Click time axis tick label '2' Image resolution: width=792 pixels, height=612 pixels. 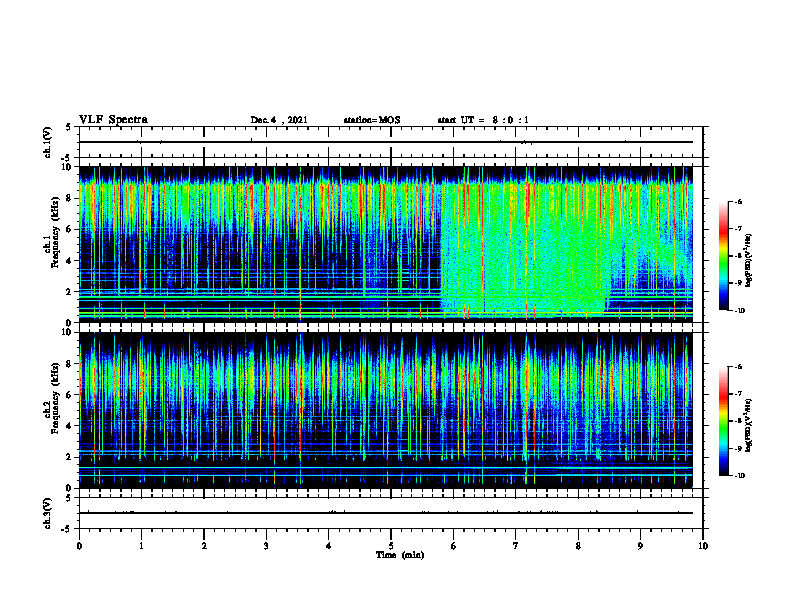pyautogui.click(x=204, y=546)
